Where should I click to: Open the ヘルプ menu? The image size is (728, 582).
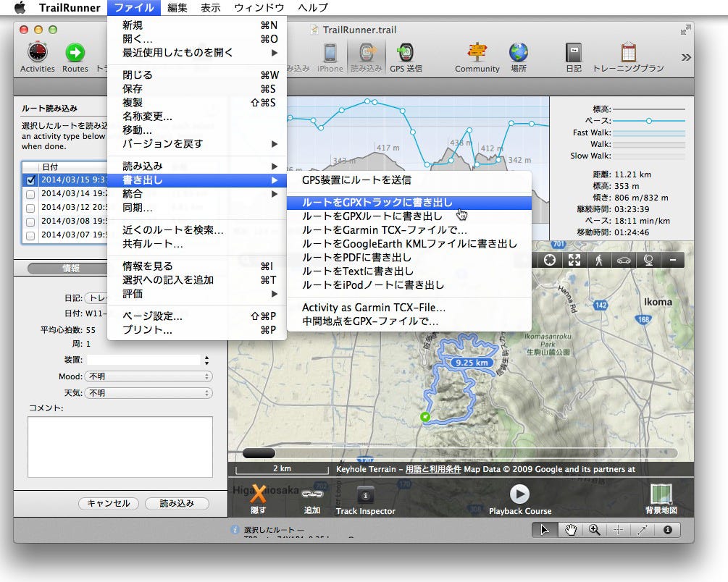click(313, 7)
